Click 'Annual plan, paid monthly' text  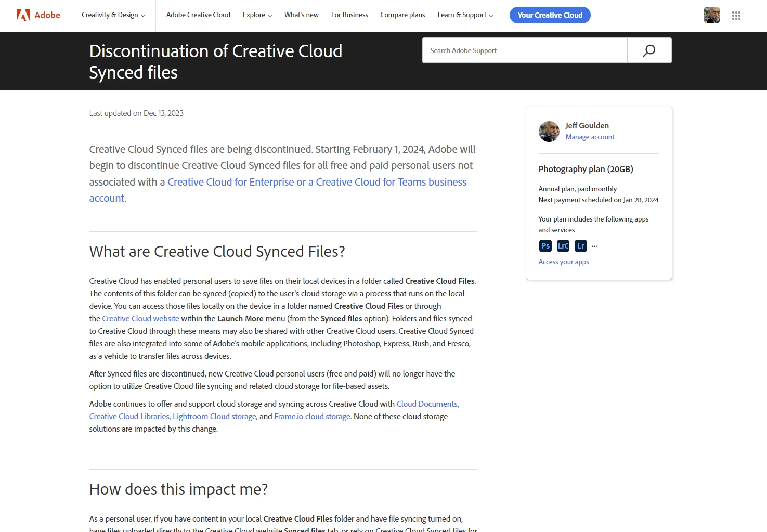pos(577,189)
